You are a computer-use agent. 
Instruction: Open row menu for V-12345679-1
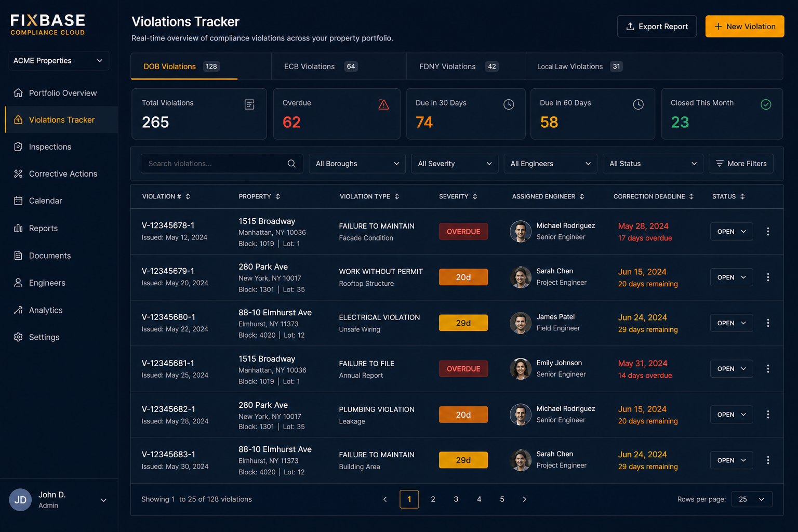point(768,277)
